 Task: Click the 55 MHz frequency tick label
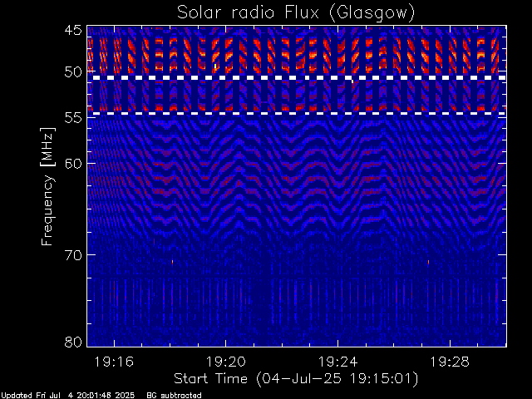click(x=73, y=118)
